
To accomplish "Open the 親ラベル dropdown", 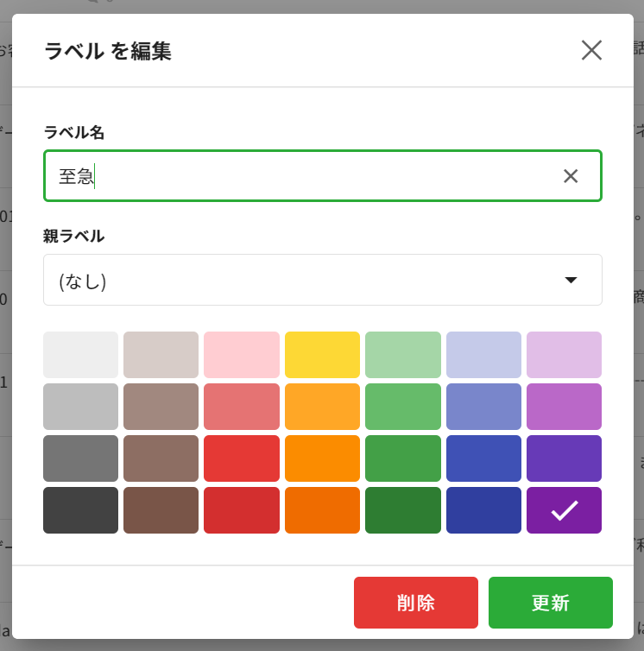I will pyautogui.click(x=322, y=280).
